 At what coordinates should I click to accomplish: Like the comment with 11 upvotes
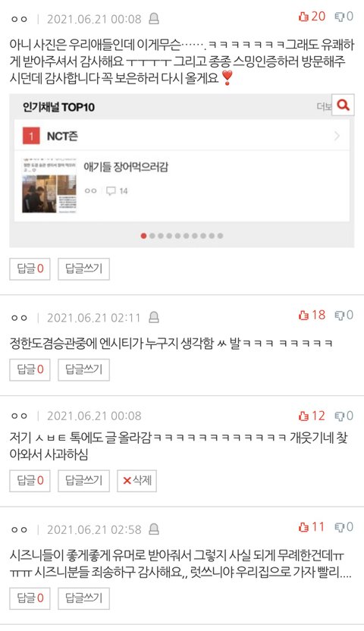(303, 527)
